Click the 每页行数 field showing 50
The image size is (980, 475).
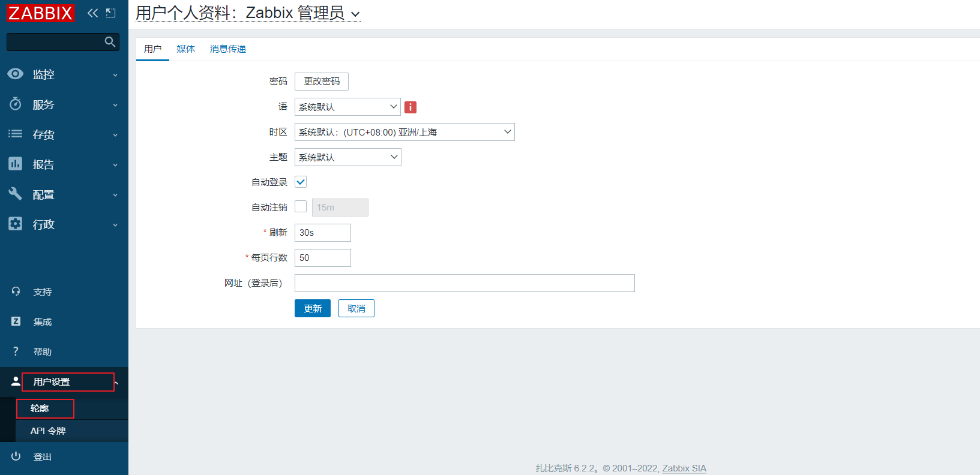click(323, 258)
